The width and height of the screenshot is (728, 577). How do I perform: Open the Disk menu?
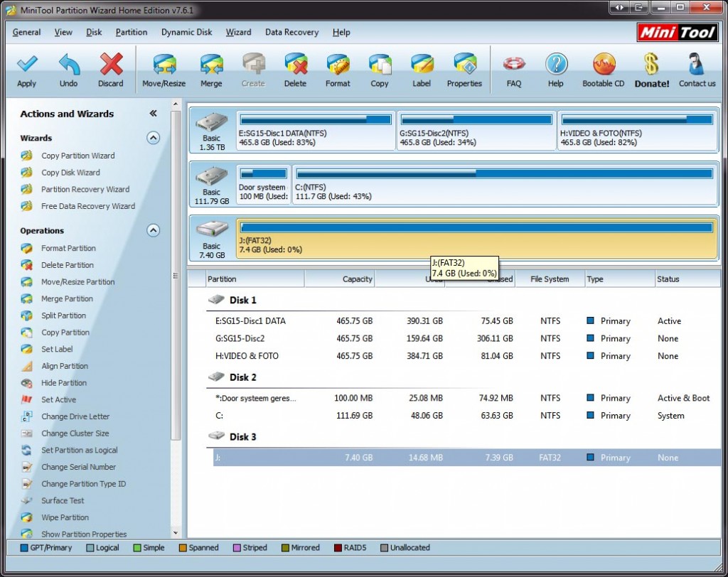pos(94,32)
